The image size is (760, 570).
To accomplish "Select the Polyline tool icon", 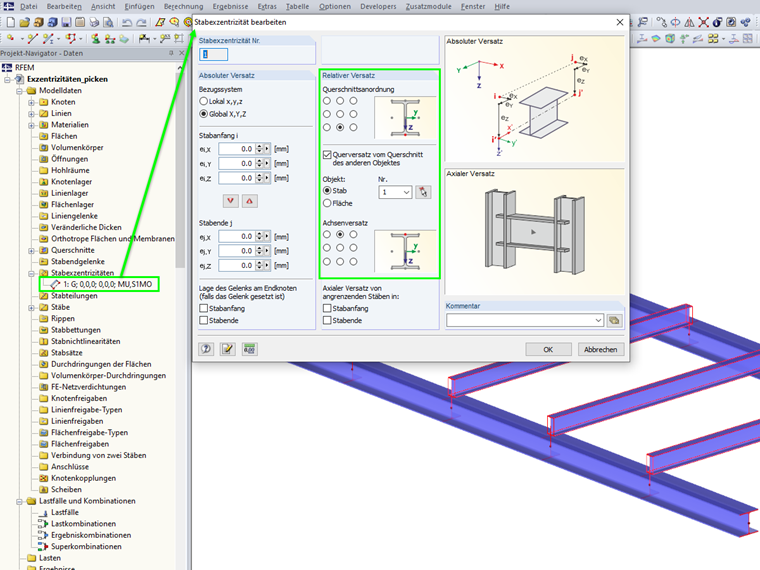I will (x=71, y=38).
